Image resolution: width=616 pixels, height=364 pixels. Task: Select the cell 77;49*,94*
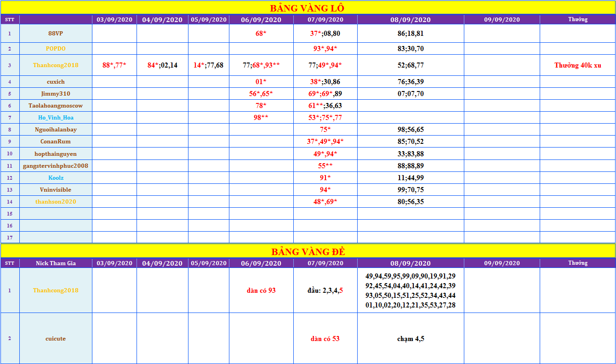pos(325,65)
